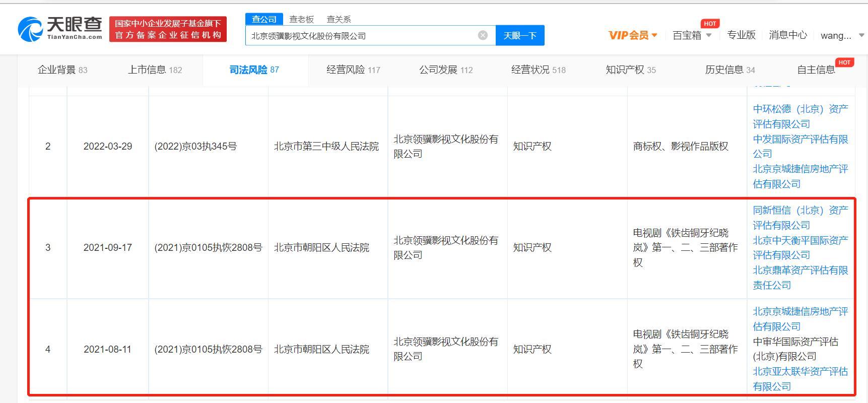Click row number 4 cell
The image size is (868, 403).
[48, 349]
